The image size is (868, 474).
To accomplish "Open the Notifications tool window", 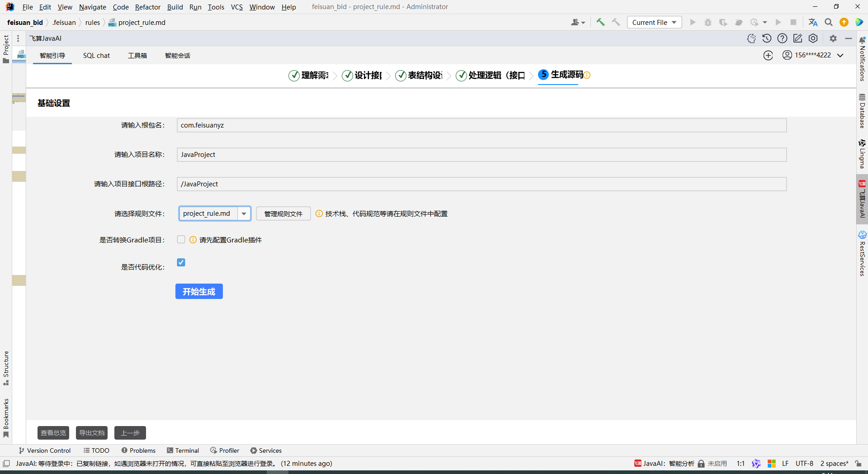I will (862, 59).
